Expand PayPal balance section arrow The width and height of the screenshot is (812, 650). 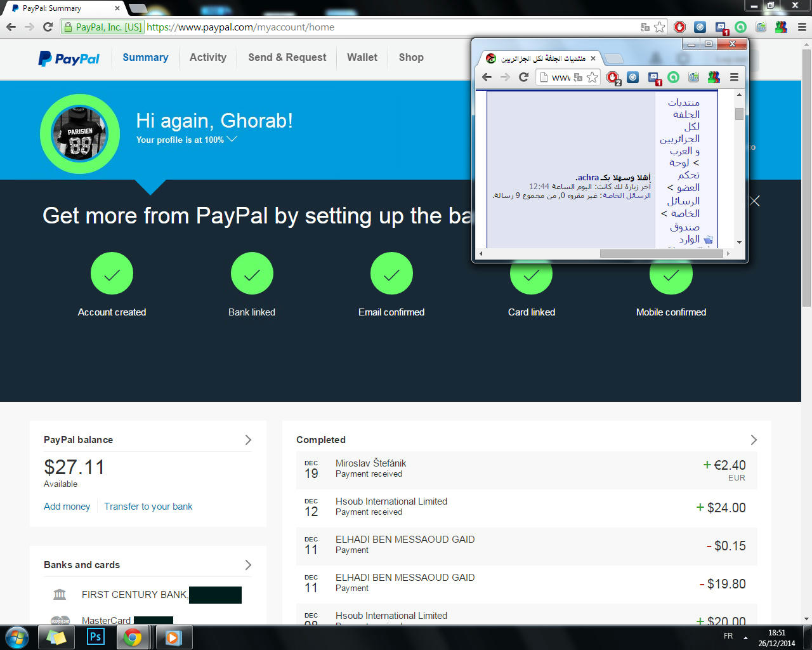tap(248, 440)
